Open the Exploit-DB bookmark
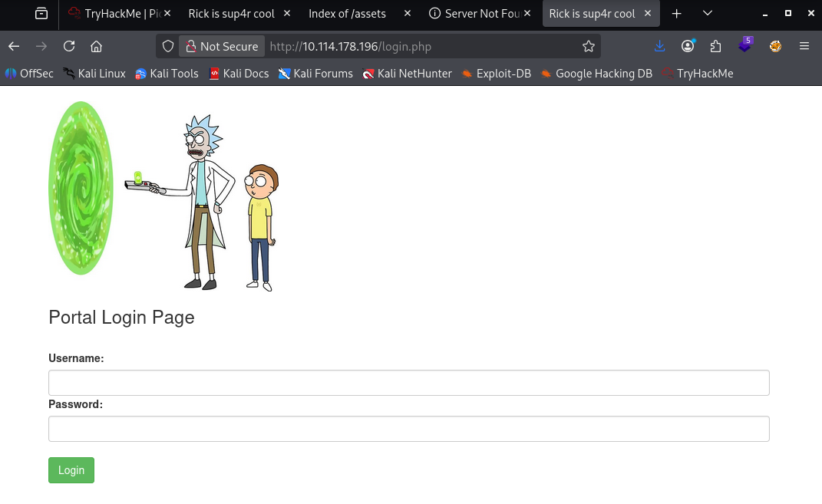This screenshot has height=504, width=822. pos(496,74)
